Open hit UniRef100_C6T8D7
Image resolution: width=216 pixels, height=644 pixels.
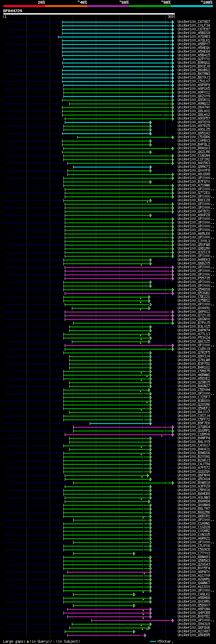click(x=194, y=22)
